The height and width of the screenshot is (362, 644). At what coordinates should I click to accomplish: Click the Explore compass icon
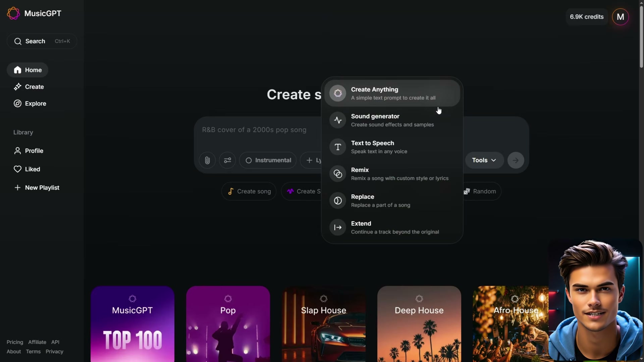[x=17, y=104]
